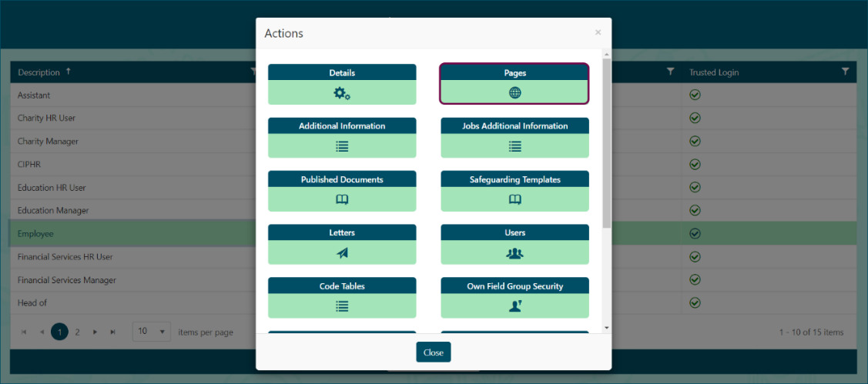Go to page 2 of the list
This screenshot has height=384, width=868.
[x=78, y=332]
